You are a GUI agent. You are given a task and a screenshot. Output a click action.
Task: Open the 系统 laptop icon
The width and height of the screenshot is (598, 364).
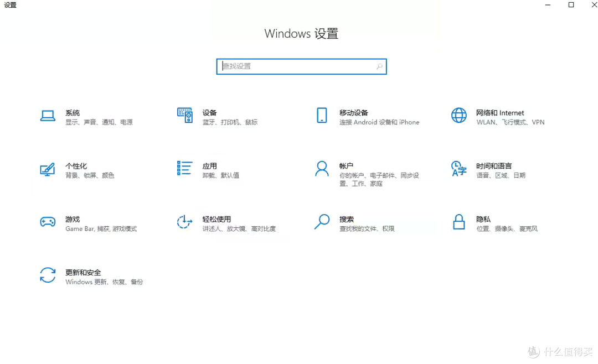point(48,116)
